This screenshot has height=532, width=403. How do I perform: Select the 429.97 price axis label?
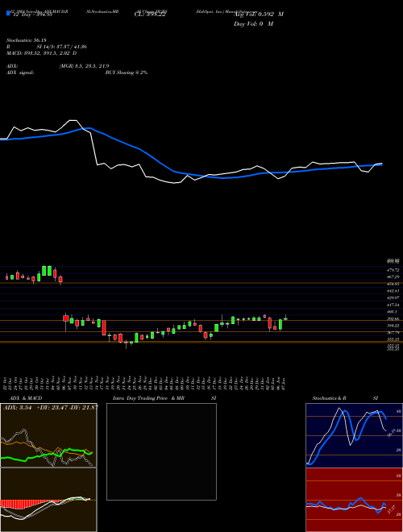[x=393, y=297]
